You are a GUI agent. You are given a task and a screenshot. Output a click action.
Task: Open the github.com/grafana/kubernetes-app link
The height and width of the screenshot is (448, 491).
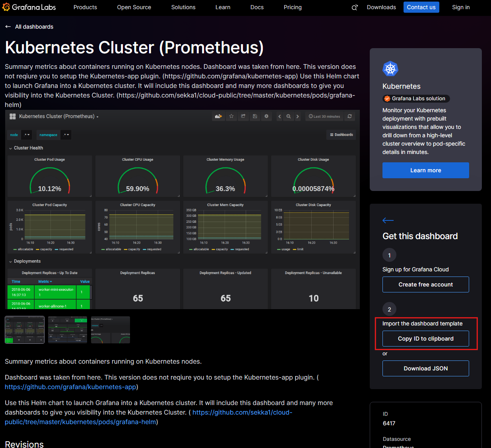pyautogui.click(x=70, y=387)
